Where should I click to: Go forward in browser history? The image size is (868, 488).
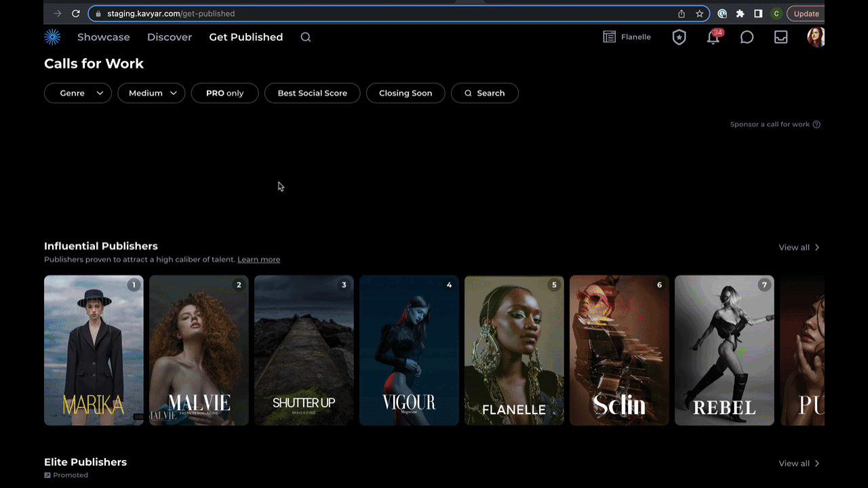tap(58, 14)
